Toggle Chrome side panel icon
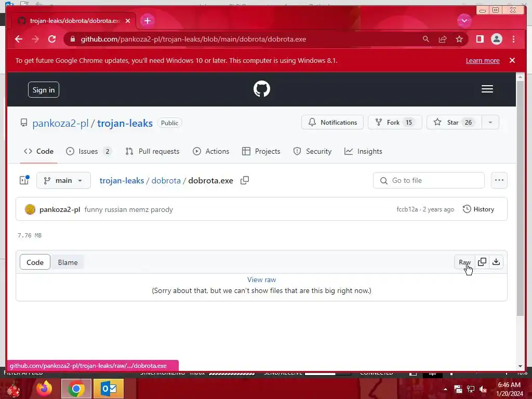Viewport: 532px width, 399px height. coord(480,39)
